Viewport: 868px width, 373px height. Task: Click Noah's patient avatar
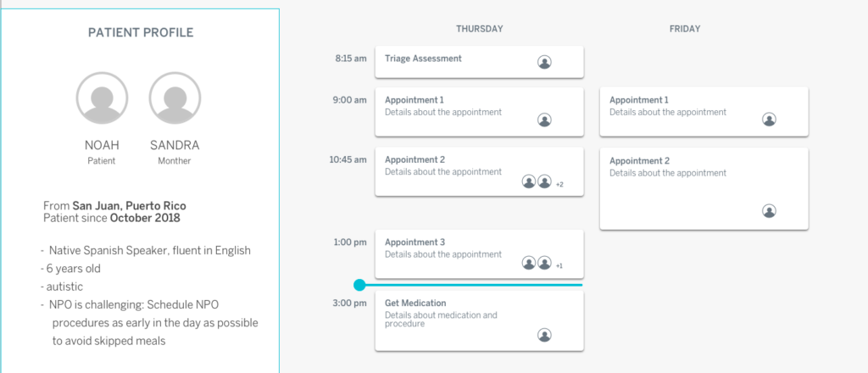pyautogui.click(x=102, y=98)
